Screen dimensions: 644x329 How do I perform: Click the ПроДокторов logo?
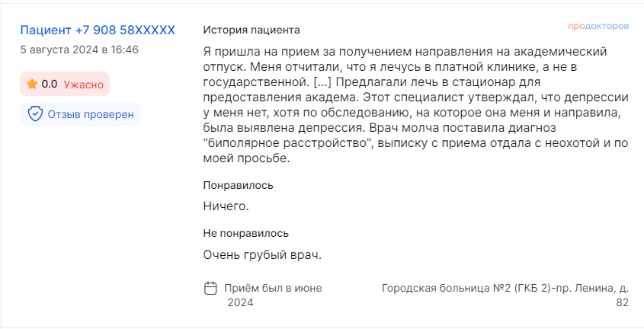[x=598, y=26]
